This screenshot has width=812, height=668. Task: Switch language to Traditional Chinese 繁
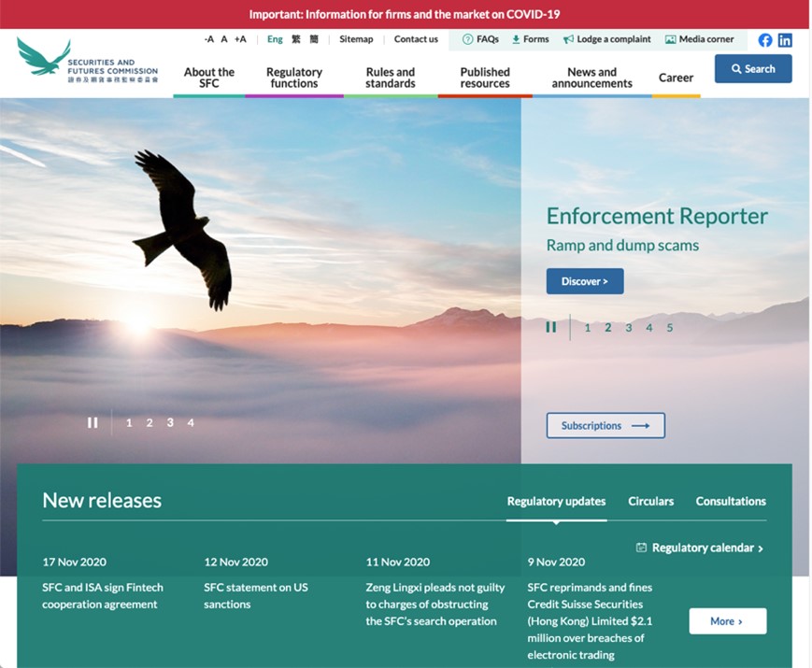coord(295,39)
